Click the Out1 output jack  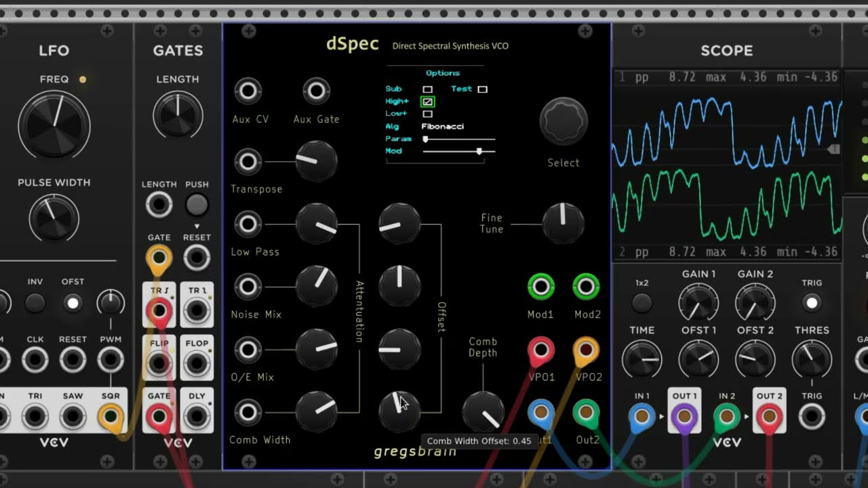540,412
